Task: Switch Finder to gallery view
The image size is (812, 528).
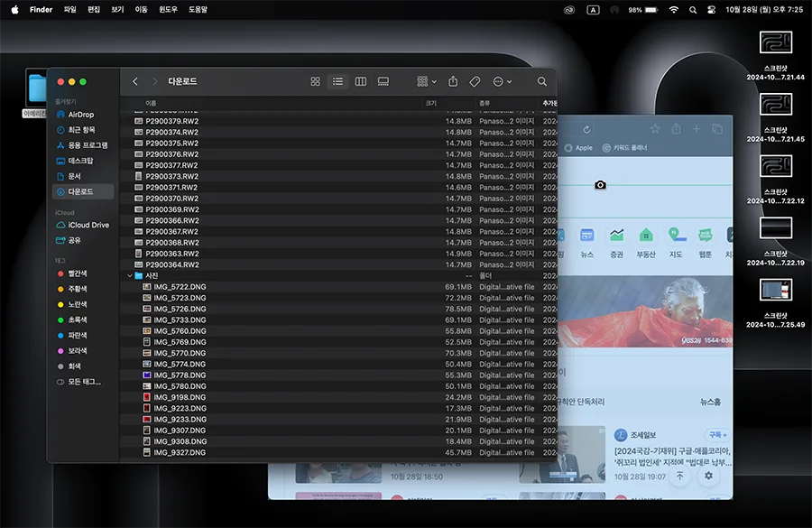Action: pos(383,81)
